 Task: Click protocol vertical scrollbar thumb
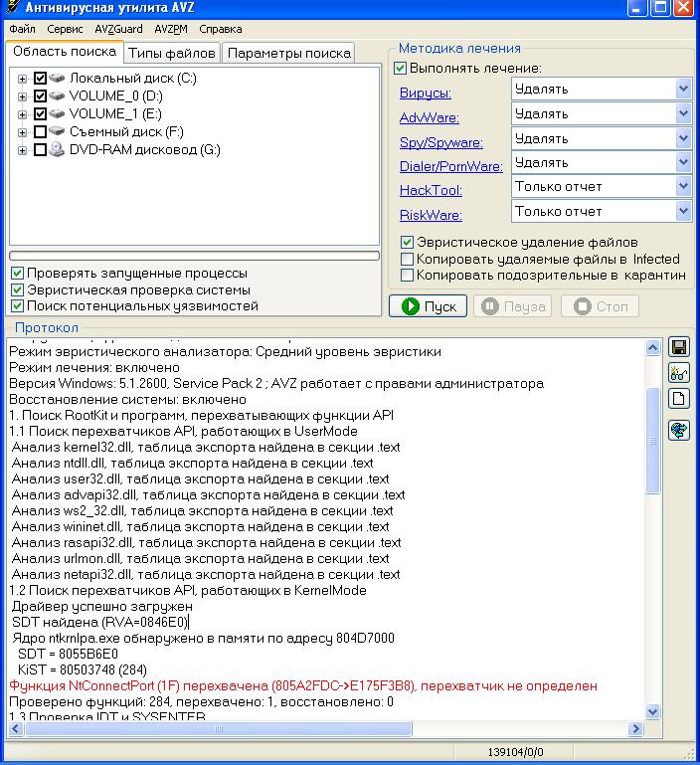(652, 441)
